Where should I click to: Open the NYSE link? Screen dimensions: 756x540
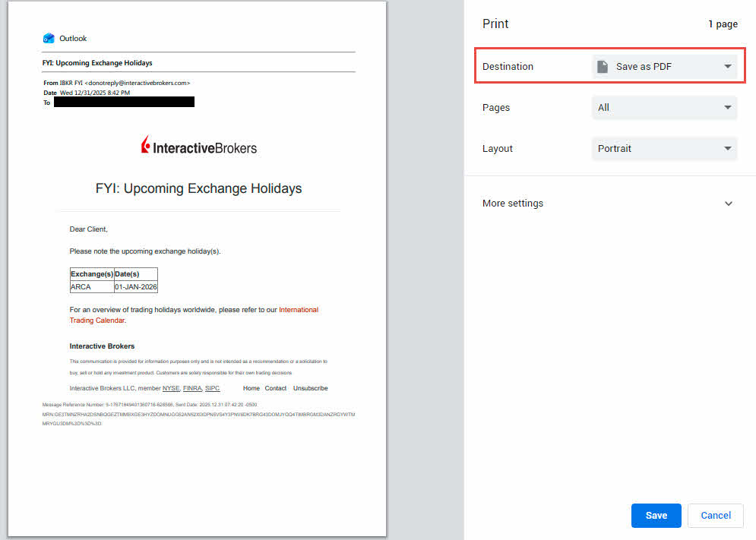pos(170,388)
